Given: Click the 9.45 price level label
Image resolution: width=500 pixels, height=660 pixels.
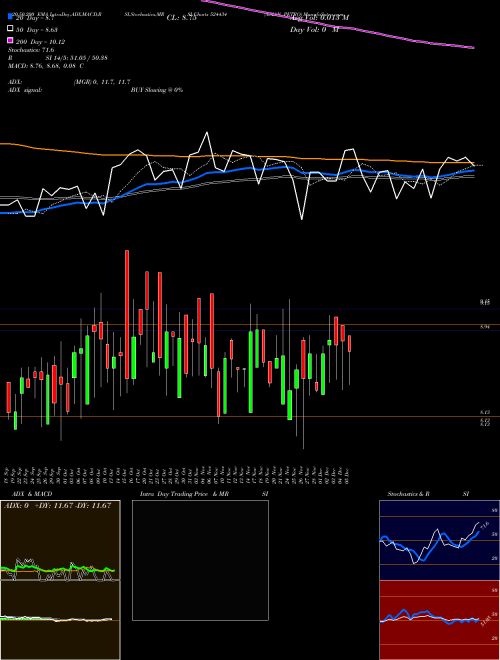Looking at the screenshot, I should 485,302.
